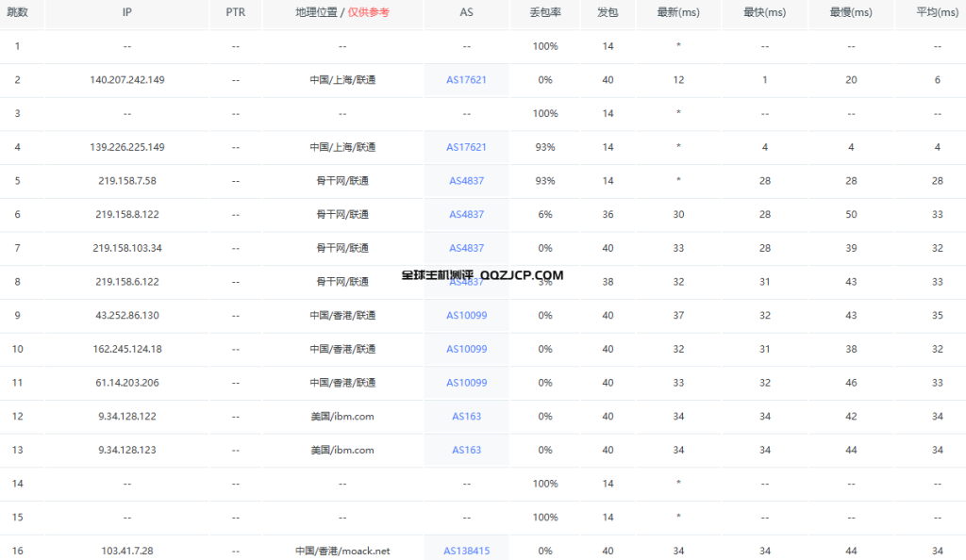Open the AS4837 link for 219.158.7.58
Viewport: 966px width, 560px height.
click(x=466, y=180)
